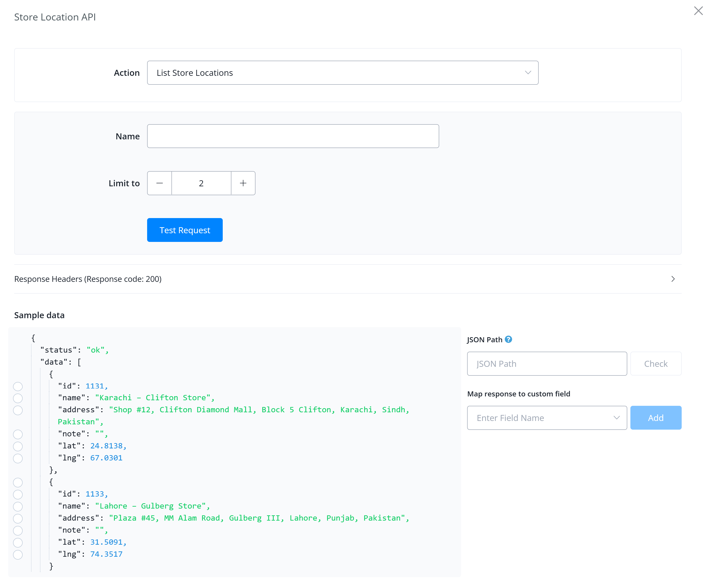Image resolution: width=706 pixels, height=588 pixels.
Task: Select radio for lng 74.3517
Action: click(x=18, y=555)
